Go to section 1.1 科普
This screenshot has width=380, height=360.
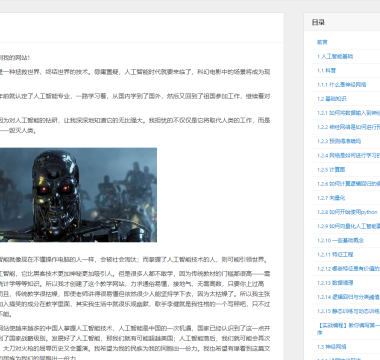click(326, 71)
